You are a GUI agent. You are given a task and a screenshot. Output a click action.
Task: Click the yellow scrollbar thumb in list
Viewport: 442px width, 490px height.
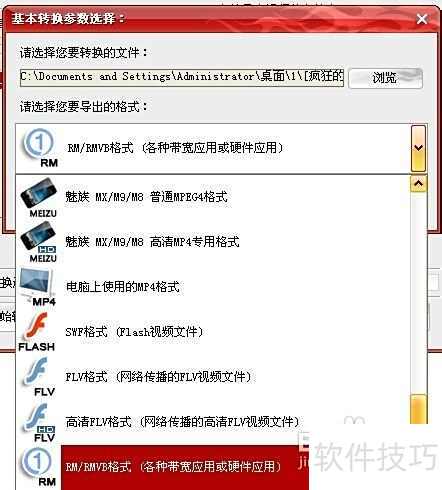[x=419, y=409]
